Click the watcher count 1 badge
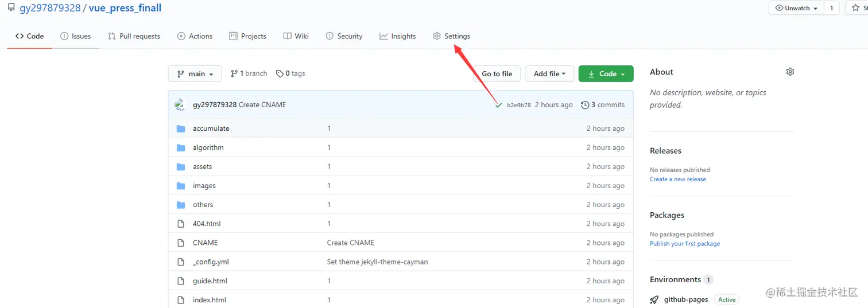The image size is (868, 308). tap(831, 8)
